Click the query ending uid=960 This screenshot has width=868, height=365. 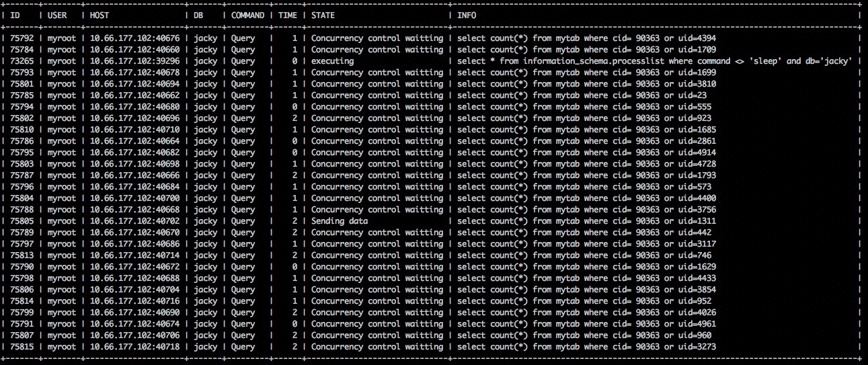coord(584,335)
